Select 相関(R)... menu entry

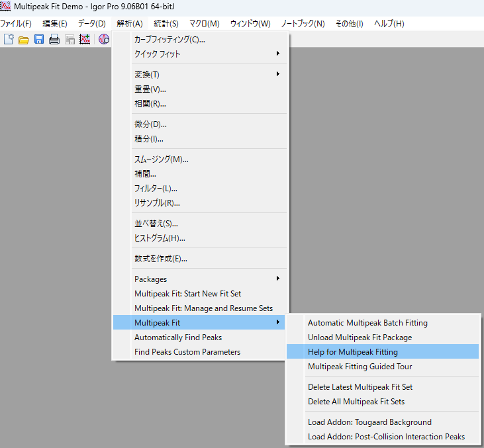point(200,104)
